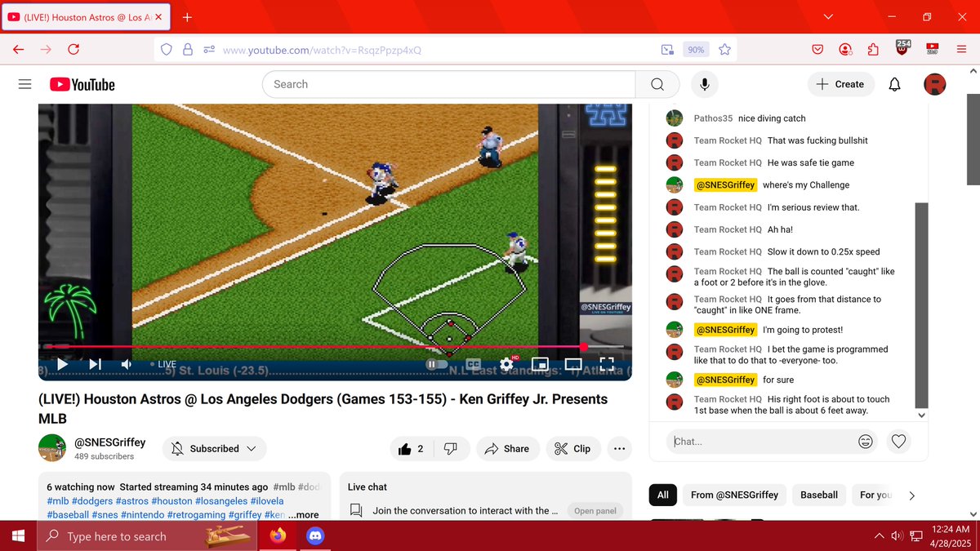Image resolution: width=980 pixels, height=551 pixels.
Task: Click the Windows taskbar search box
Action: coord(149,536)
